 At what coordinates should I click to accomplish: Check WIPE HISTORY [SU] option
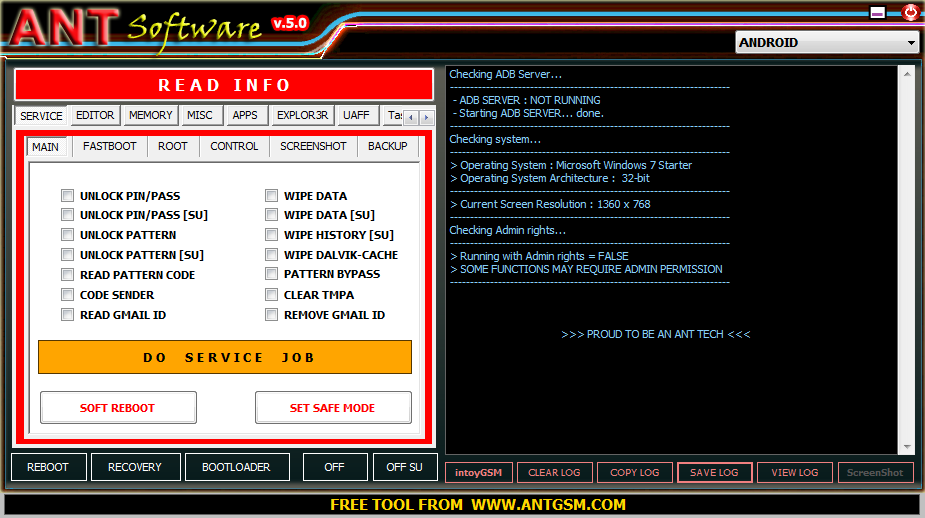[x=271, y=235]
